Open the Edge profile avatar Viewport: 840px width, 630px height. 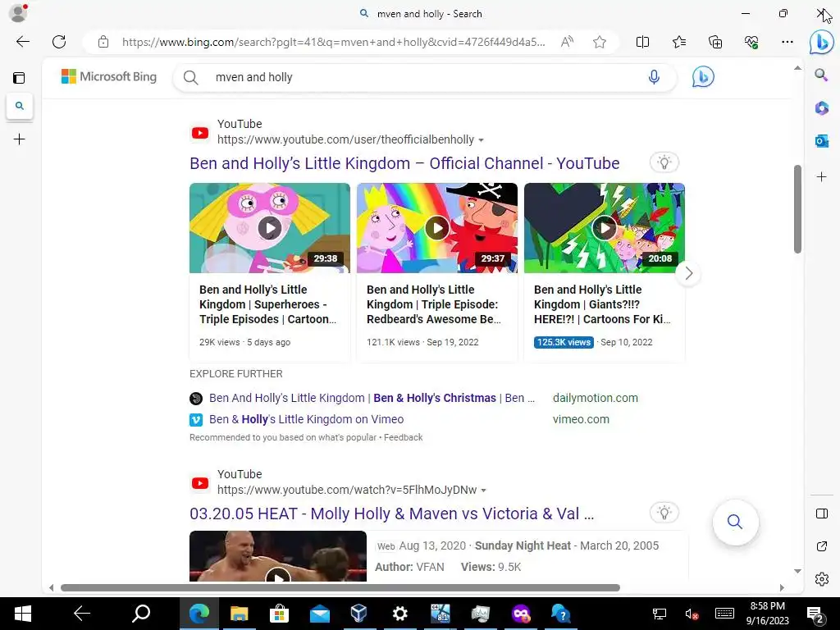[18, 13]
